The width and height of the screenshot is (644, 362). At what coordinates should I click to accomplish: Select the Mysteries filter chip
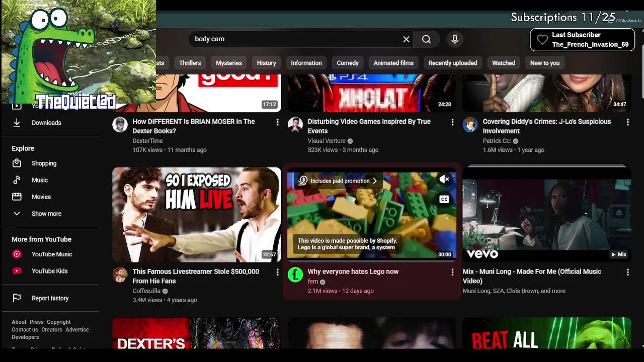pos(229,63)
